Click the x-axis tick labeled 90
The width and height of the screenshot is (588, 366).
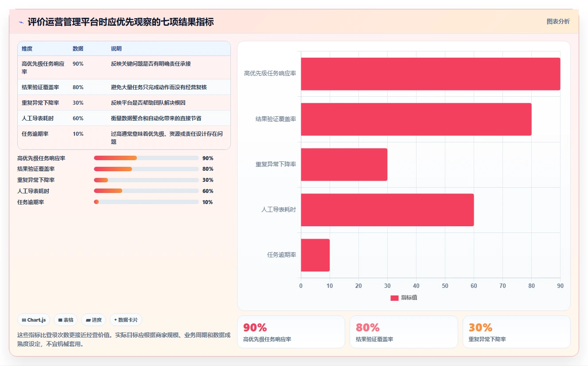(560, 286)
